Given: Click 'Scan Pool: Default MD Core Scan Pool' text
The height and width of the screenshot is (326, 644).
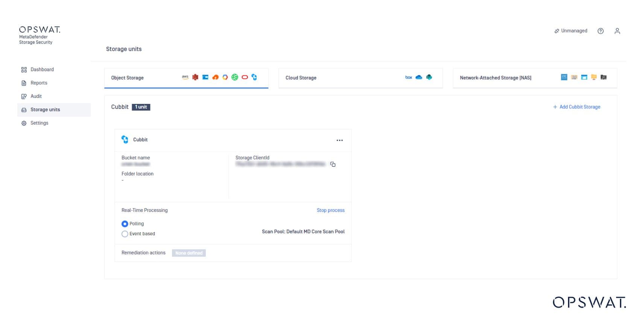Looking at the screenshot, I should pos(303,232).
